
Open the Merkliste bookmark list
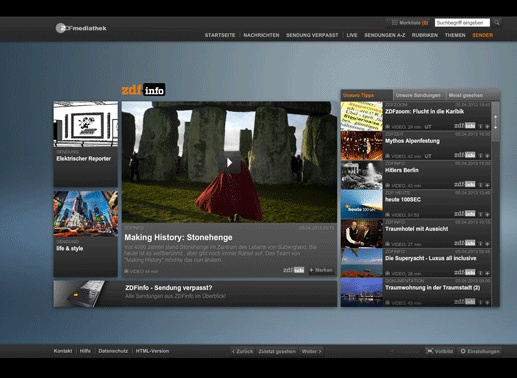tap(410, 23)
